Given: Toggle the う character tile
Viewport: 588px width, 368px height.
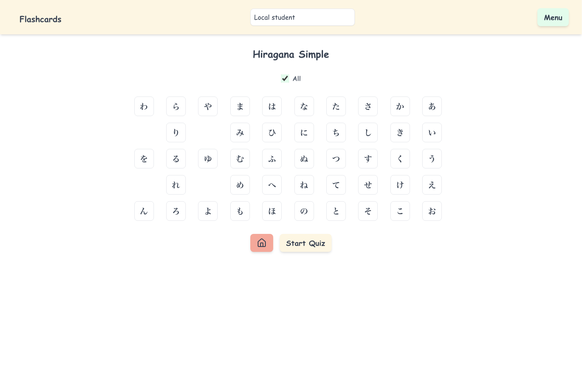Looking at the screenshot, I should click(x=432, y=159).
